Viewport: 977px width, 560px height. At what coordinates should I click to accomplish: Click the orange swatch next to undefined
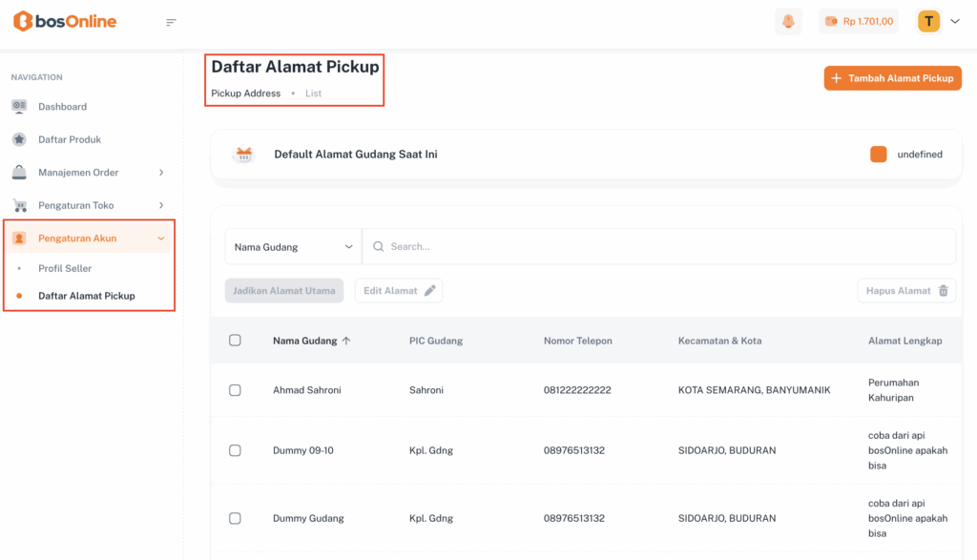(x=878, y=155)
